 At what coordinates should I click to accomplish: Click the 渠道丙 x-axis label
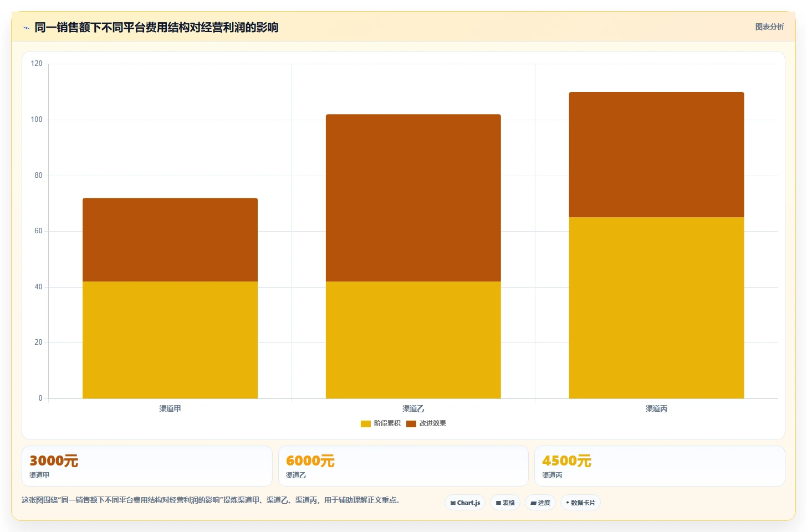[656, 408]
